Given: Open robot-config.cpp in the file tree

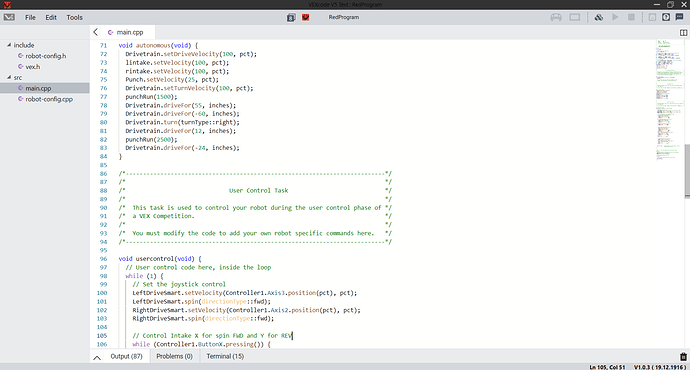Looking at the screenshot, I should [x=49, y=99].
